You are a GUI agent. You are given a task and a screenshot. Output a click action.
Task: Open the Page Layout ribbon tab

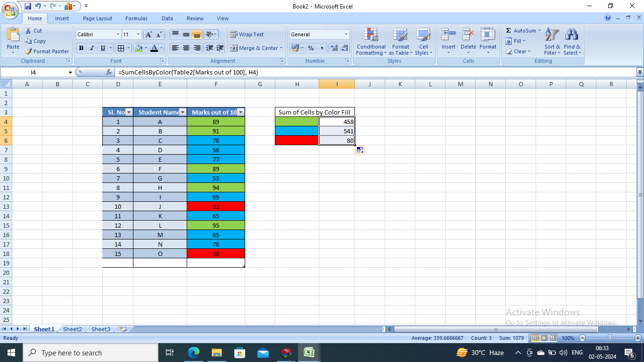[x=98, y=18]
